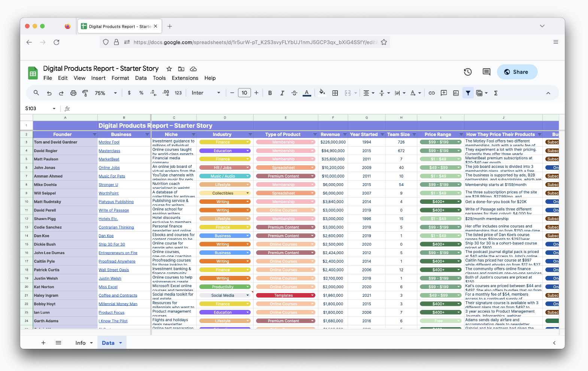Move the document using the folder icon
This screenshot has width=588, height=371.
point(181,69)
